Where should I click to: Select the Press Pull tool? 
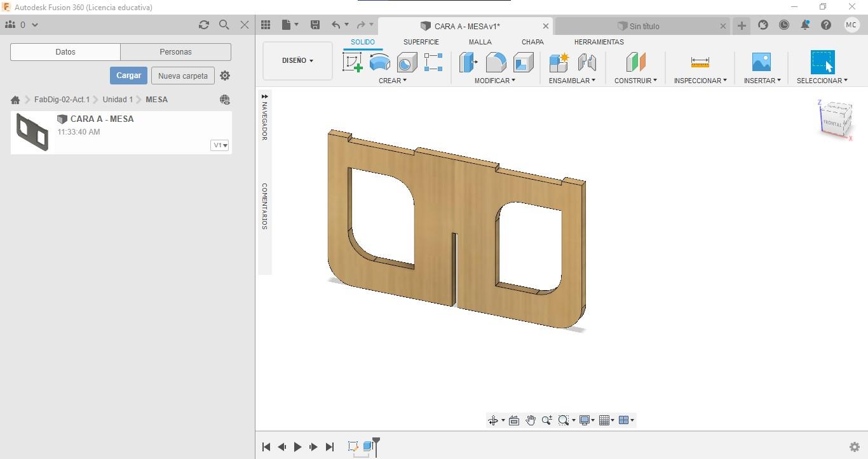point(468,62)
